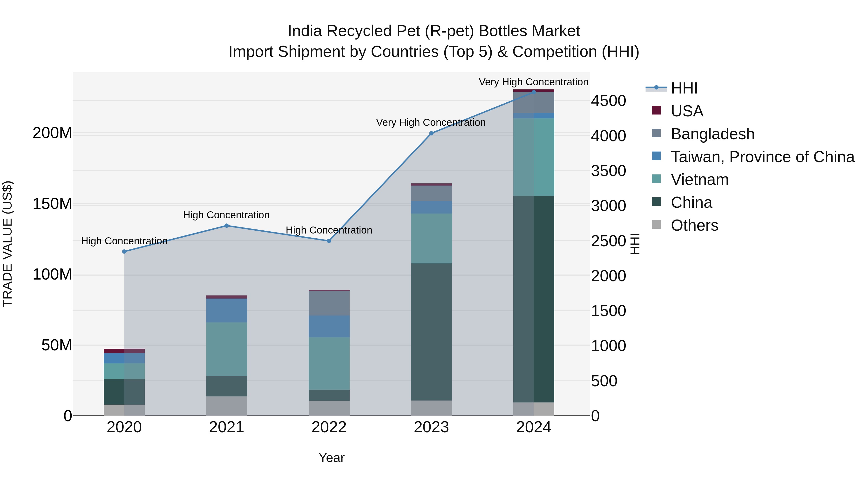Click the 2023 x-axis label
Screen dimensions: 868x488
tap(431, 427)
